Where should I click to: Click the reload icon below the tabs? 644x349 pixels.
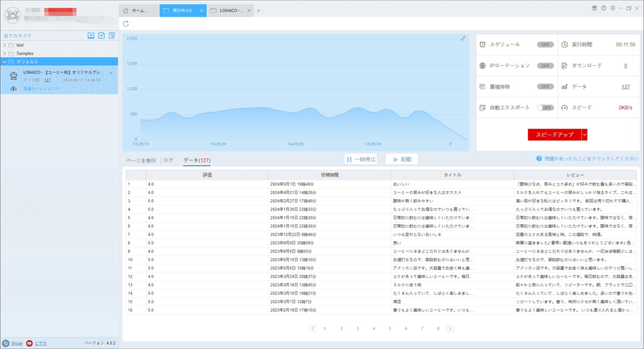pyautogui.click(x=126, y=24)
